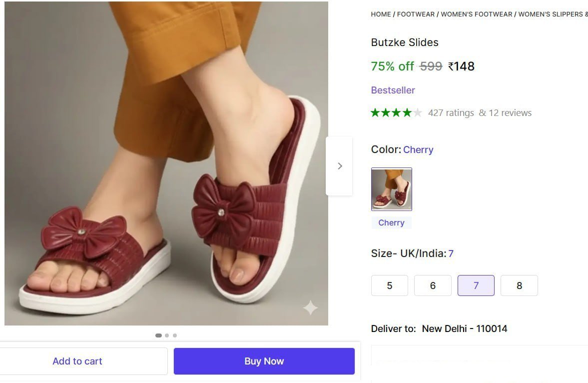Select the second image carousel dot
Image resolution: width=588 pixels, height=383 pixels.
click(x=167, y=335)
